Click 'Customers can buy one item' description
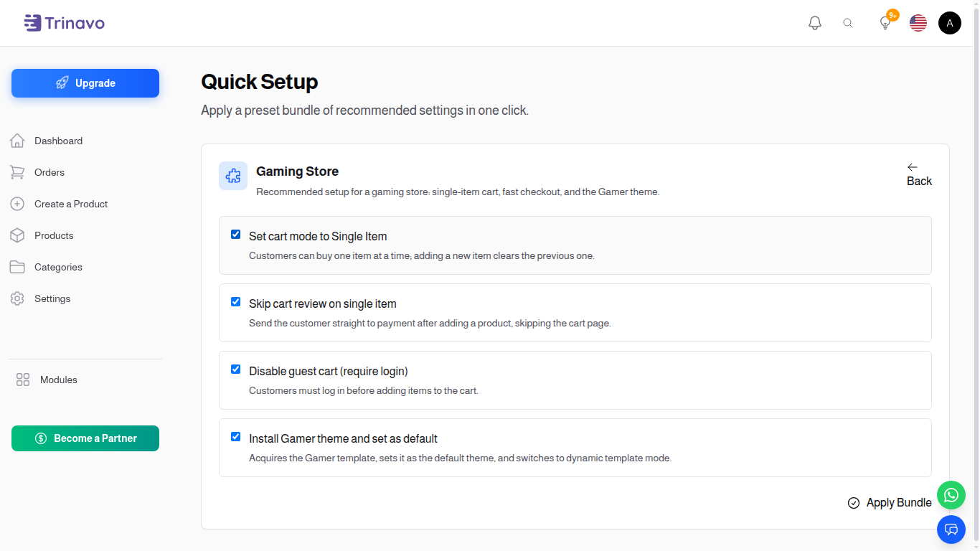Image resolution: width=980 pixels, height=551 pixels. click(x=422, y=256)
